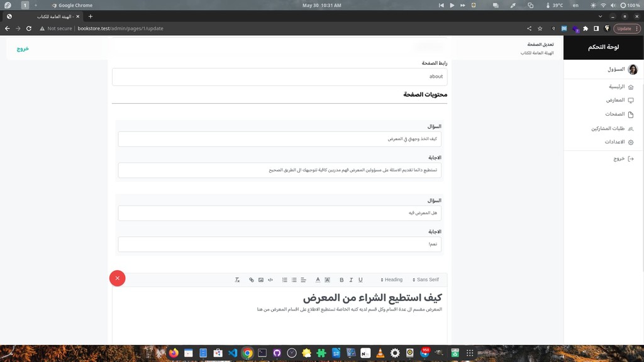Click the first answer input field
644x362 pixels.
coord(280,170)
